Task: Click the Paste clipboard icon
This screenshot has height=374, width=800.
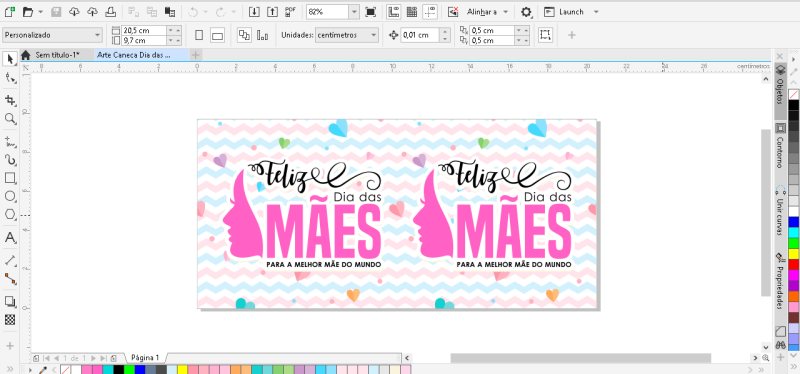Action: 170,11
